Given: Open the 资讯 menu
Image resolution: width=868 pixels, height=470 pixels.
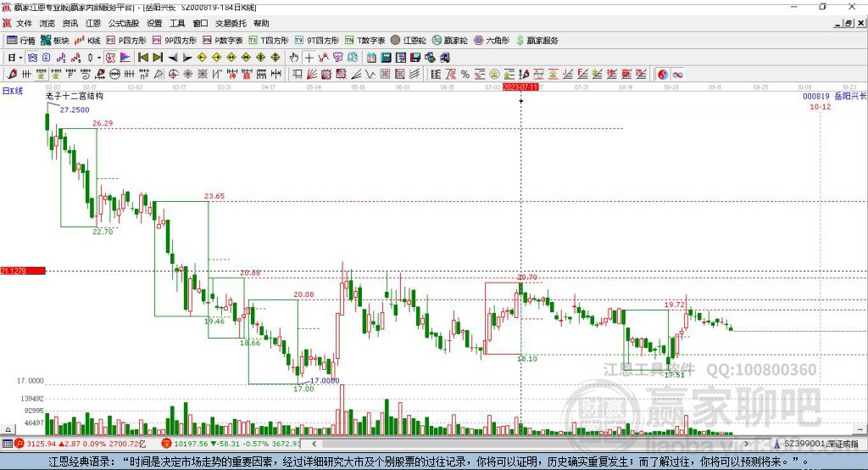Looking at the screenshot, I should tap(70, 23).
